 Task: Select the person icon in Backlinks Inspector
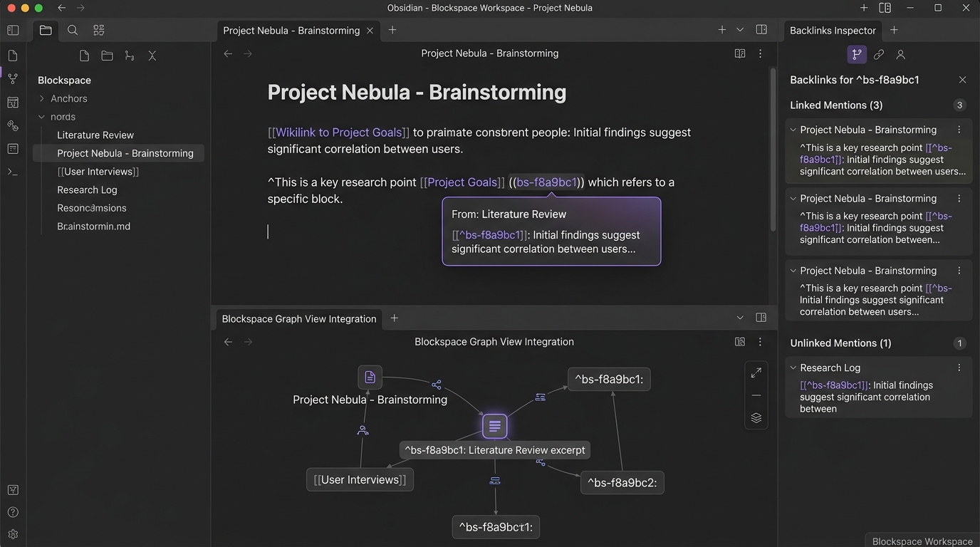pos(900,54)
